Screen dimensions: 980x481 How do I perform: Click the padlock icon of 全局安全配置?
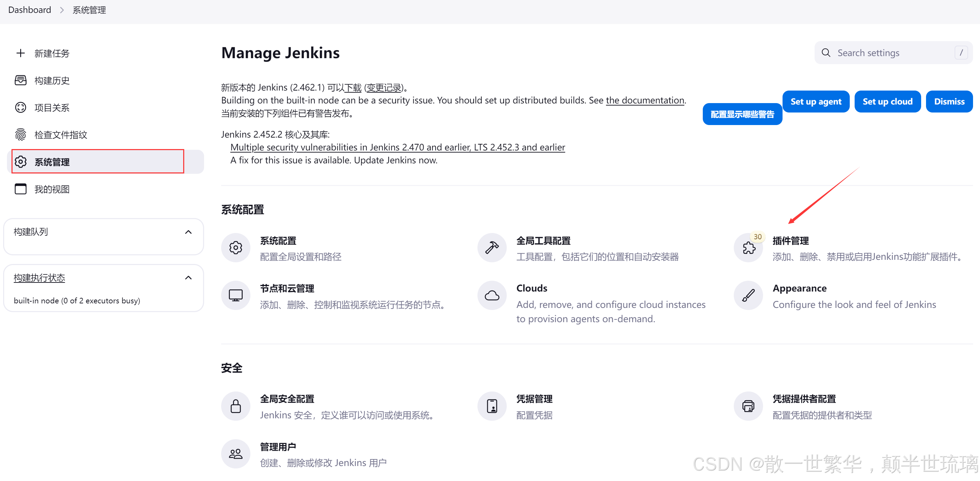235,406
